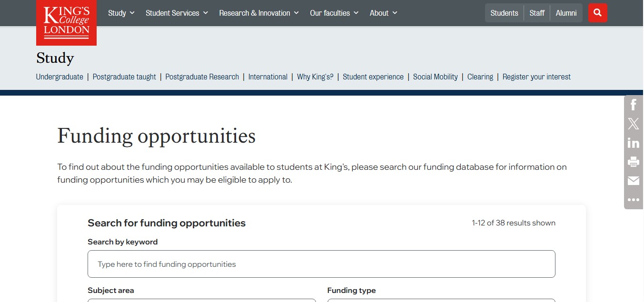Click the Search by keyword input field
This screenshot has height=302, width=644.
coord(321,264)
